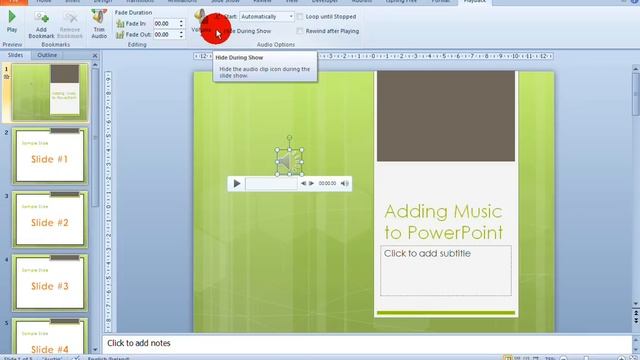Close the Slides/Outline pane with the X
Image resolution: width=640 pixels, height=360 pixels.
[95, 56]
